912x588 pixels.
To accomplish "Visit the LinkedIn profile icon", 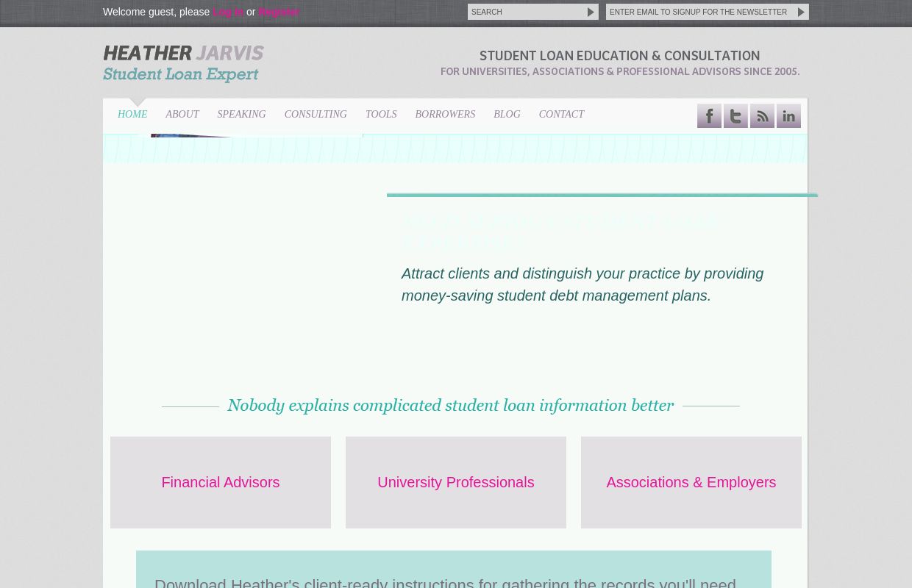I will (788, 116).
